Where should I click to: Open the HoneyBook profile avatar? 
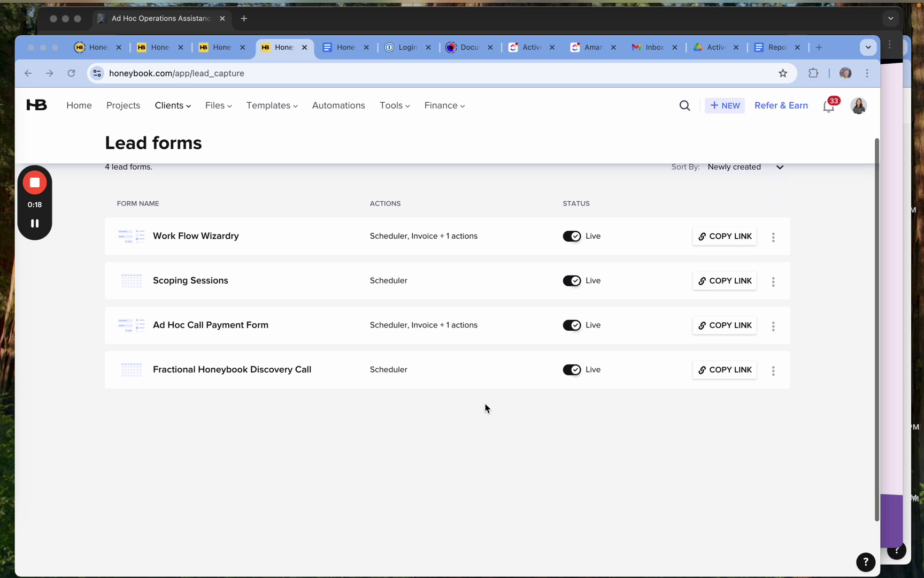(858, 105)
